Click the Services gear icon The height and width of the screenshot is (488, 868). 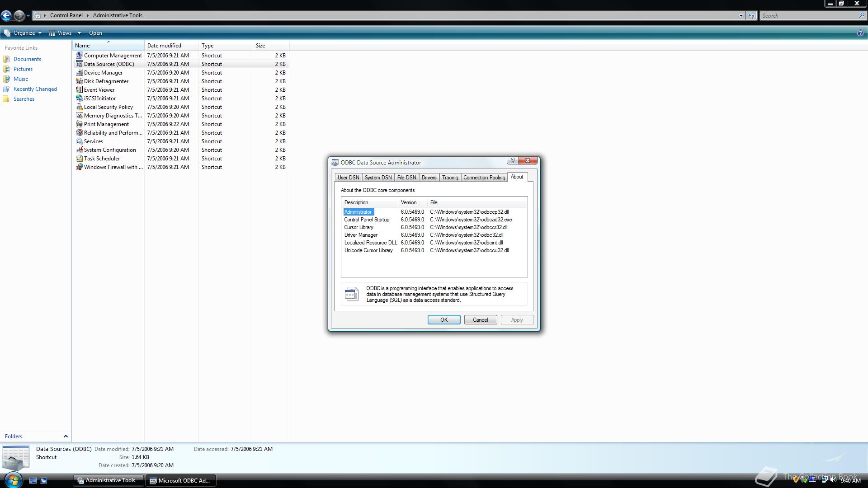tap(79, 141)
